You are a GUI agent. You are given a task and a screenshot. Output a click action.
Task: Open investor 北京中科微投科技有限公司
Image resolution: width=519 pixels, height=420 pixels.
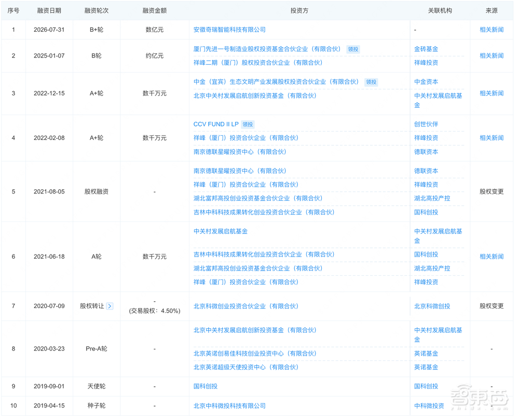coord(229,406)
